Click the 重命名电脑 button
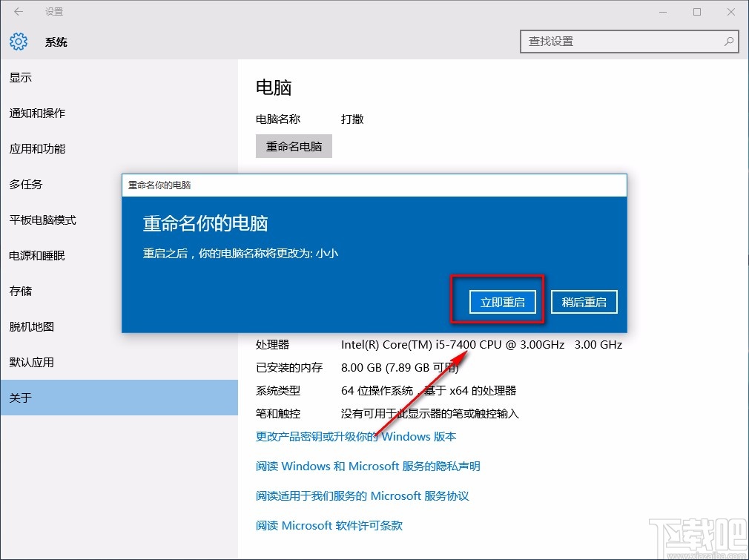 [293, 145]
